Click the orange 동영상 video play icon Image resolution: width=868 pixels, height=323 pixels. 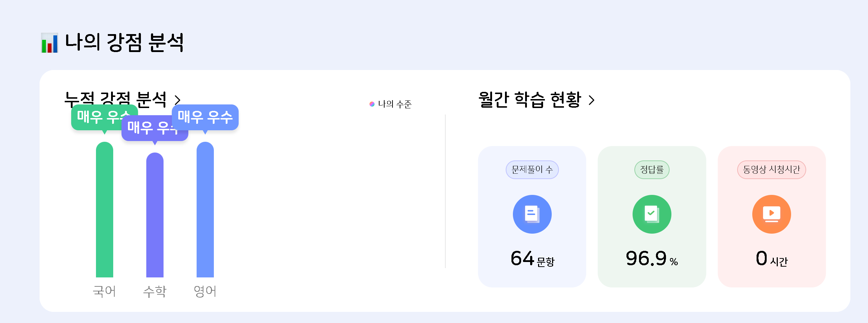tap(771, 214)
